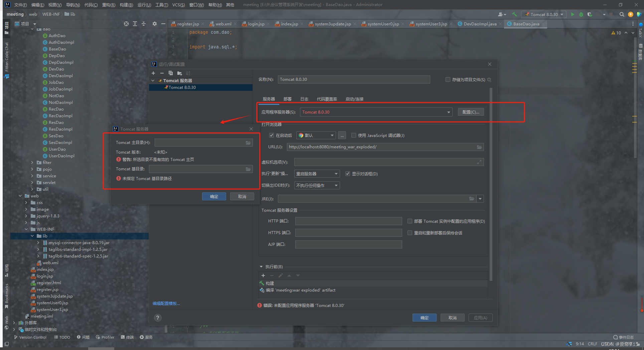Click the select opened file target icon in the project panel
The width and height of the screenshot is (644, 350).
[x=126, y=24]
